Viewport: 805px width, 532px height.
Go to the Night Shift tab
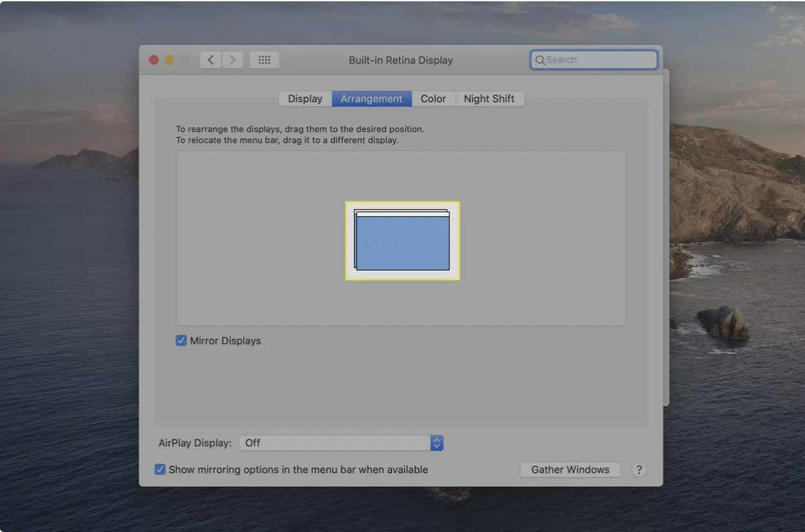489,99
